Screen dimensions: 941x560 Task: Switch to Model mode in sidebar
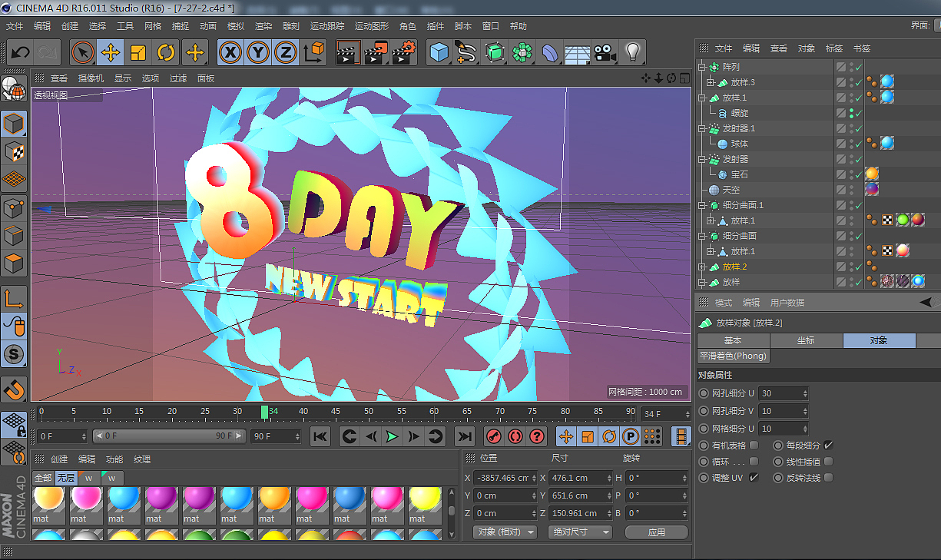pos(14,123)
